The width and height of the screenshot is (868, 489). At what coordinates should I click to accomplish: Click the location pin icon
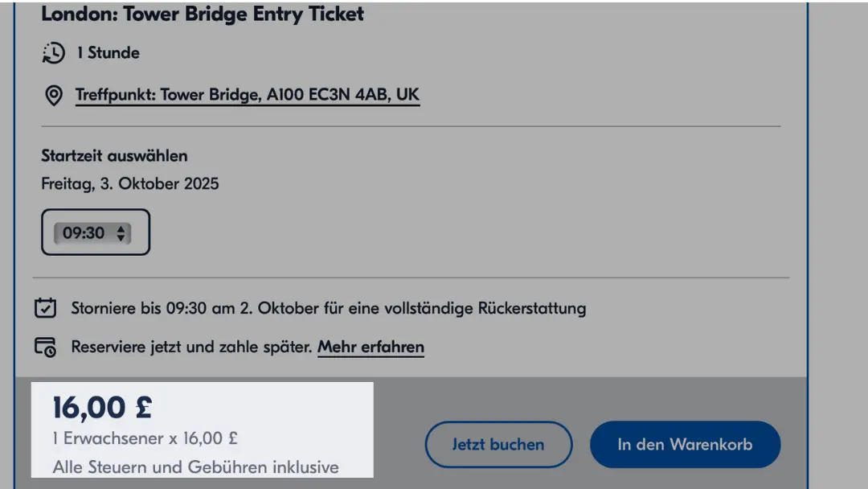pos(53,96)
